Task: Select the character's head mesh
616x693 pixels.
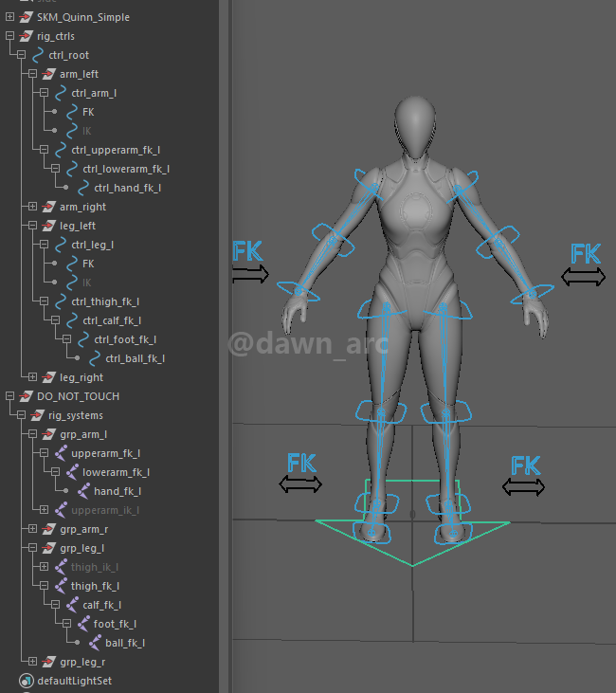Action: (415, 126)
